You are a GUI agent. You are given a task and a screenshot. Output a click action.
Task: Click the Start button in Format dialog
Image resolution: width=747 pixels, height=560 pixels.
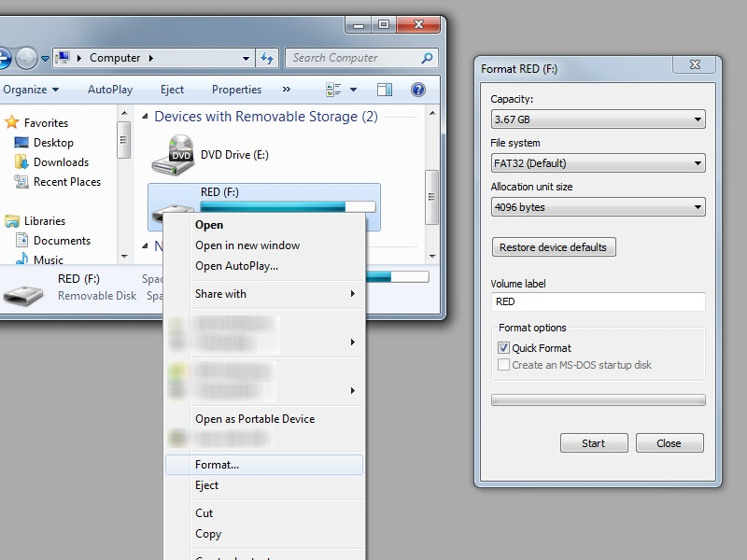point(594,443)
